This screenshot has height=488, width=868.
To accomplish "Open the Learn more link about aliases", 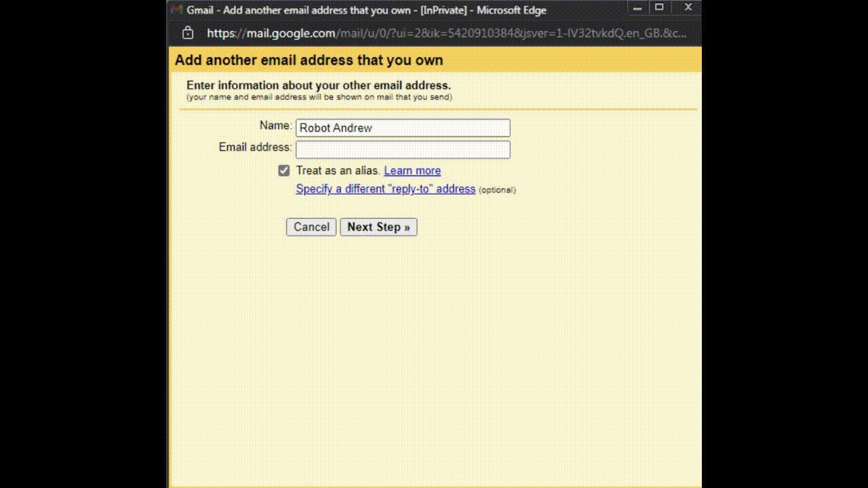I will coord(412,171).
